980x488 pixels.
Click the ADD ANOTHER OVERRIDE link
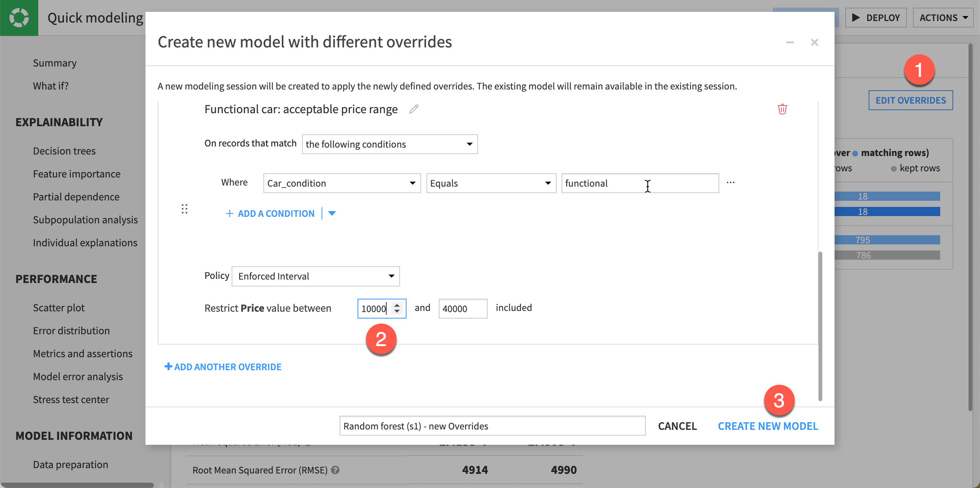click(223, 366)
